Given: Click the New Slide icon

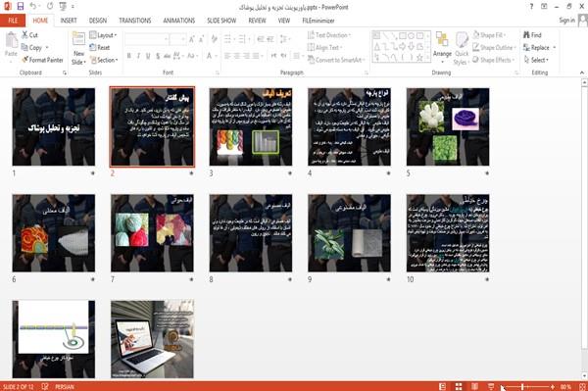Looking at the screenshot, I should pyautogui.click(x=78, y=39).
